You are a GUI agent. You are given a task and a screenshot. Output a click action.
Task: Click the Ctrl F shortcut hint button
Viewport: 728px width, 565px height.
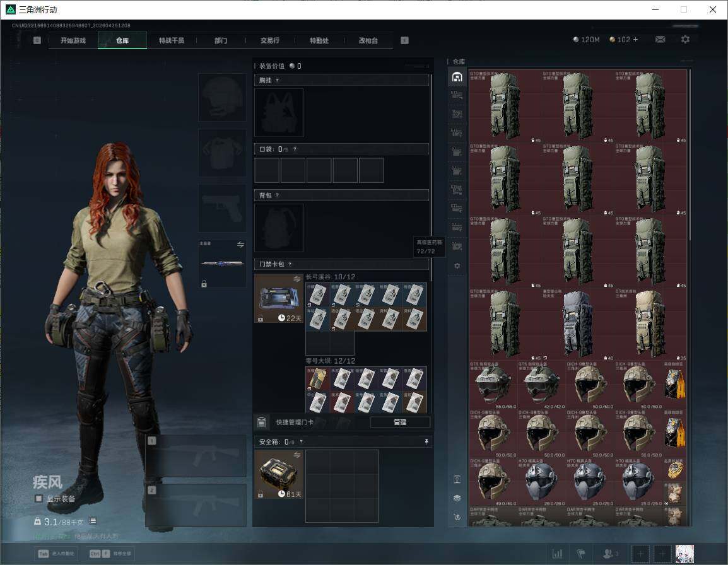coord(110,554)
